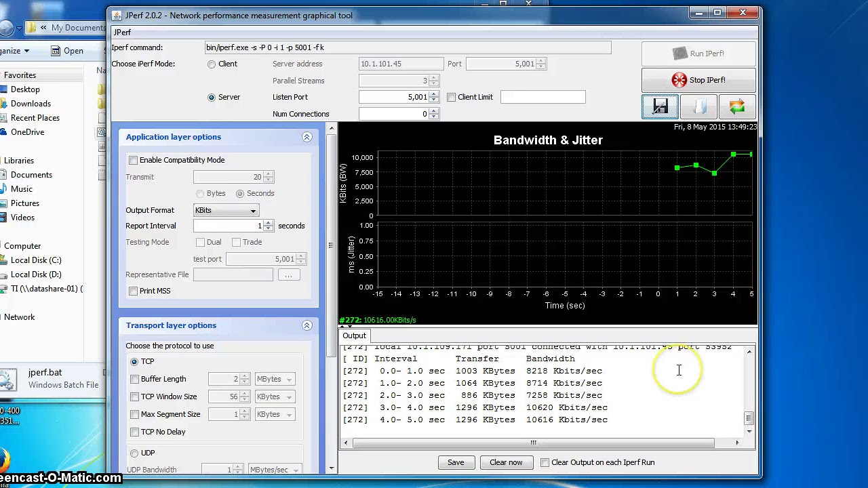Click the load configuration folder icon
868x488 pixels.
coord(698,106)
